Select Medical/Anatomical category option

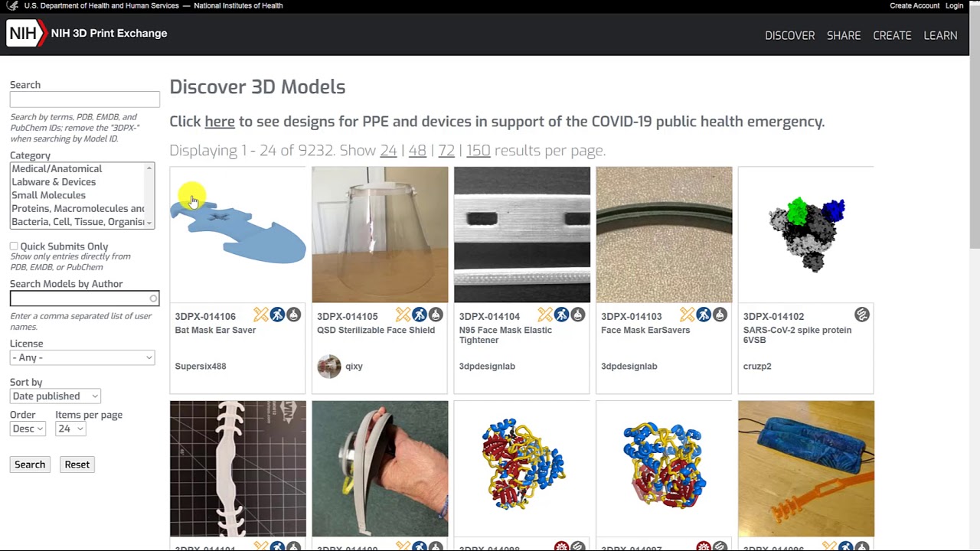(x=57, y=168)
